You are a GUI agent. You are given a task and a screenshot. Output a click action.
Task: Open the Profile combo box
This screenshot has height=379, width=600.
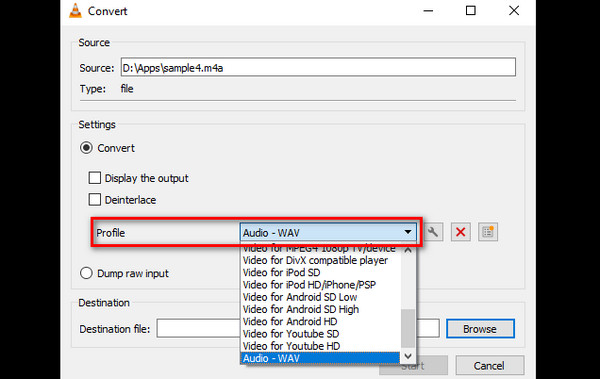(x=328, y=232)
